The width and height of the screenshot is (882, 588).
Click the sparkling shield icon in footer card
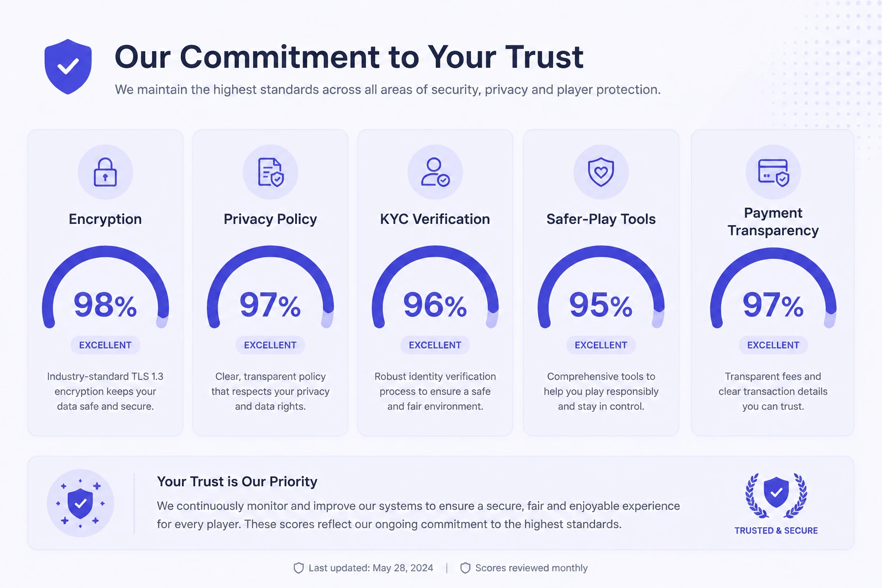pyautogui.click(x=80, y=503)
